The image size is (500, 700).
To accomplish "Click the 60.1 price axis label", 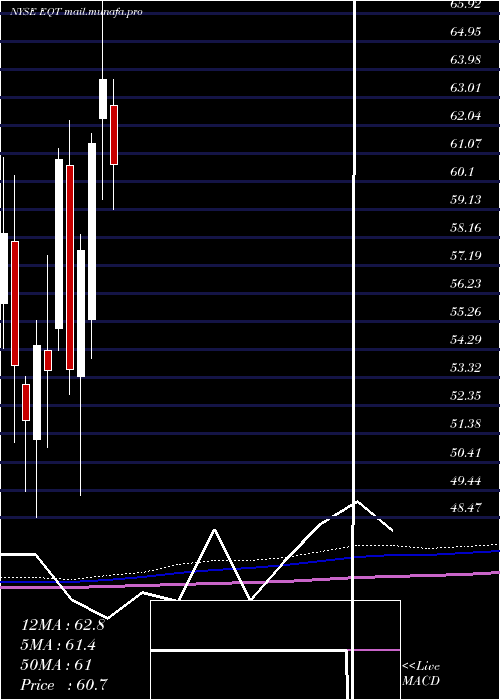I will 462,172.
